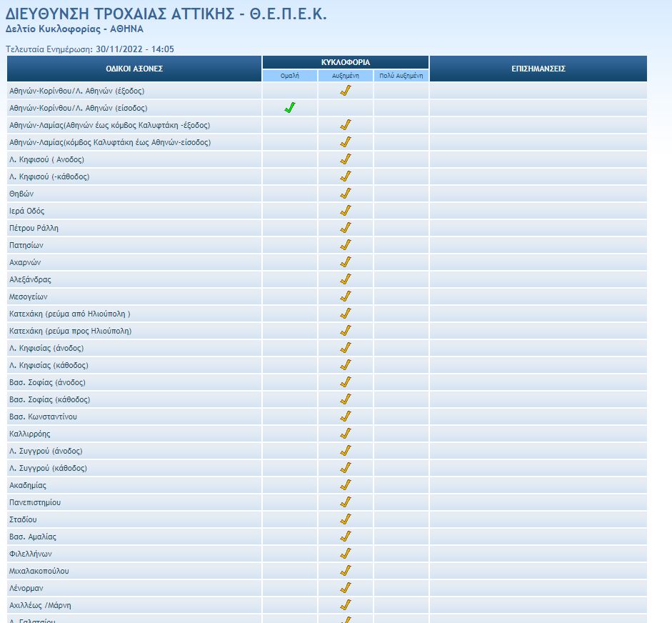Click yellow checkmark next to Πατησίων
Viewport: 672px width, 623px height.
[x=346, y=245]
